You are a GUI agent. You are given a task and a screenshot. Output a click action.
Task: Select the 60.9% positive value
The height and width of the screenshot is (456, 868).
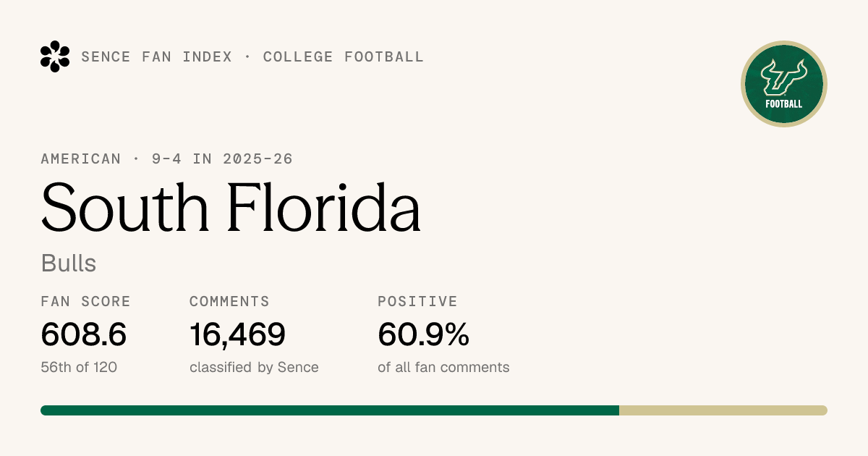[424, 334]
